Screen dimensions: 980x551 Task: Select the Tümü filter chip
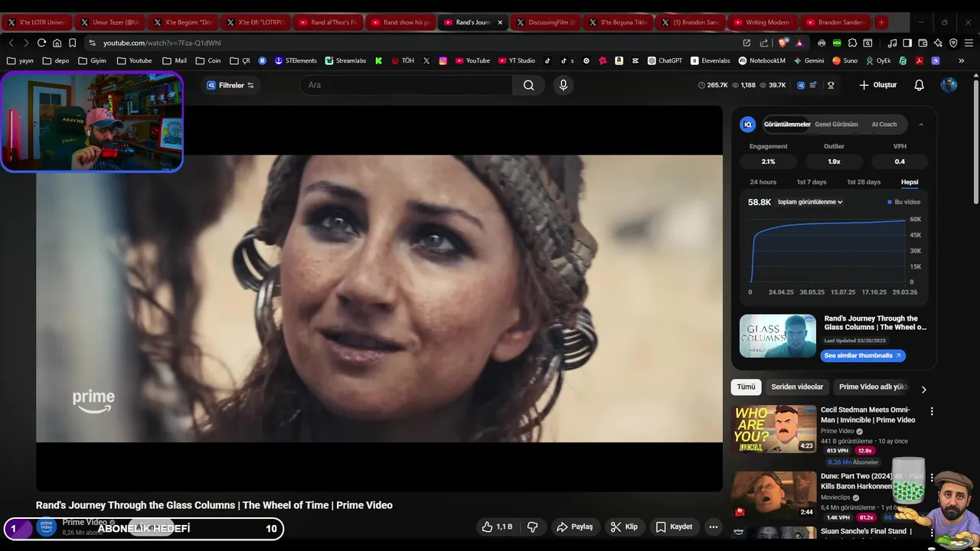(x=746, y=386)
